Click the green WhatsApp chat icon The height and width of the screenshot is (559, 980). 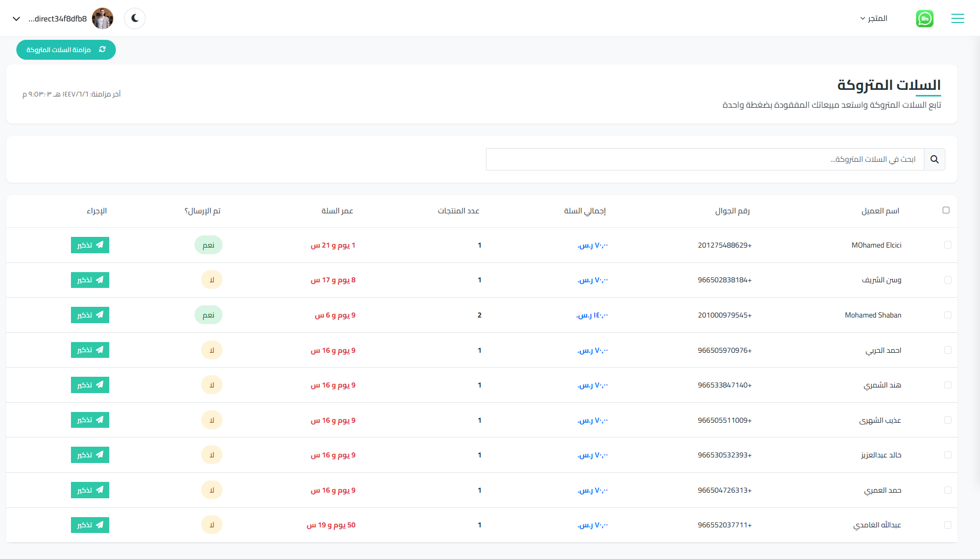[x=924, y=18]
